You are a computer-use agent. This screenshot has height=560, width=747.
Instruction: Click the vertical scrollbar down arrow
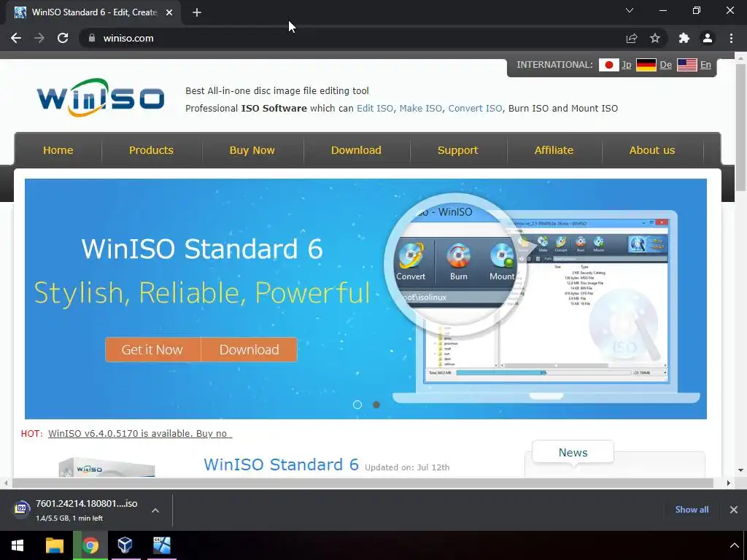pos(740,470)
